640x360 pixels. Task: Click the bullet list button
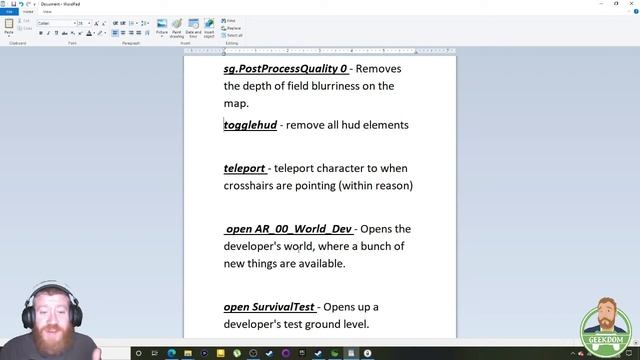(131, 23)
